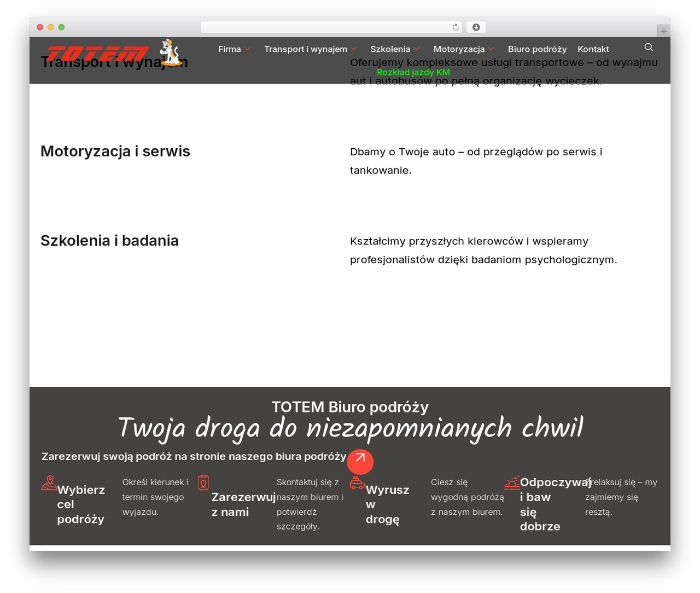Click the browser download icon
Image resolution: width=700 pixels, height=593 pixels.
[476, 27]
